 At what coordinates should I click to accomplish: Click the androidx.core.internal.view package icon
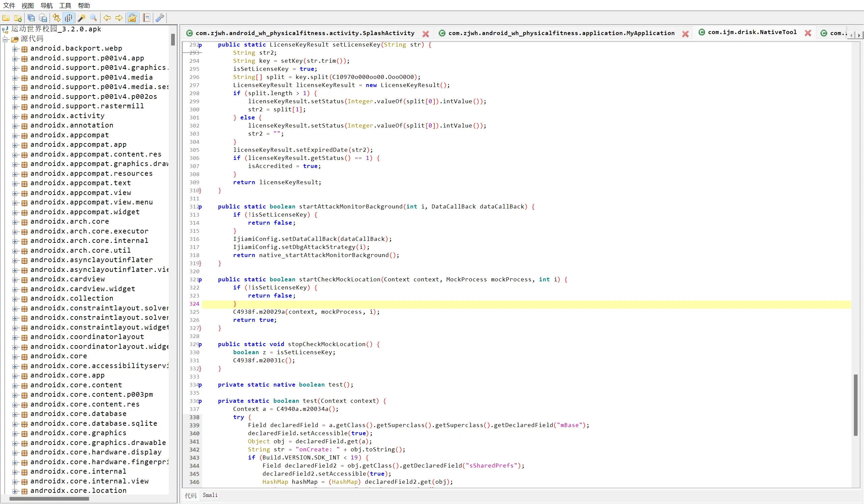coord(24,482)
